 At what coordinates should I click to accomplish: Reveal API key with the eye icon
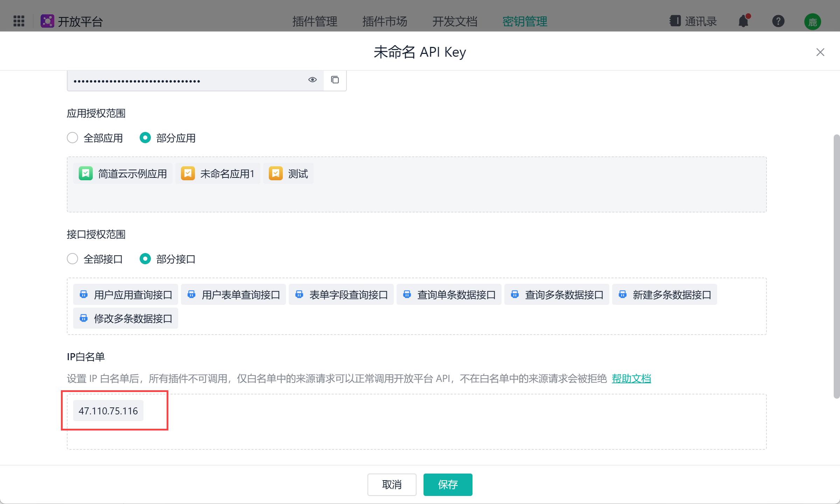(x=312, y=80)
